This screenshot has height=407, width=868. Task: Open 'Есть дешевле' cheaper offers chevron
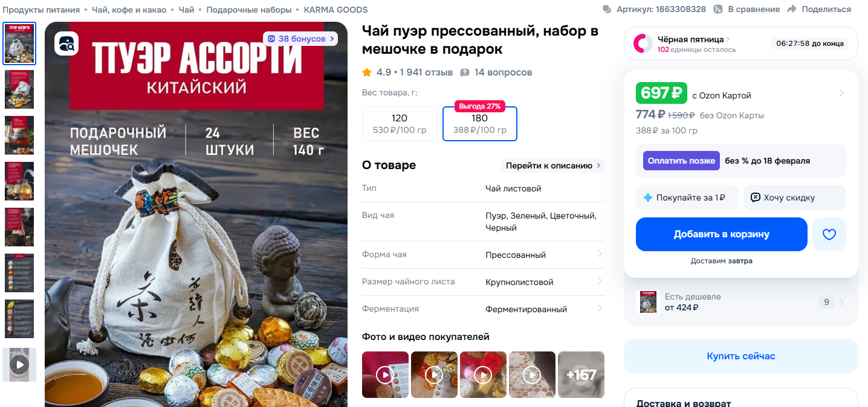tap(842, 302)
